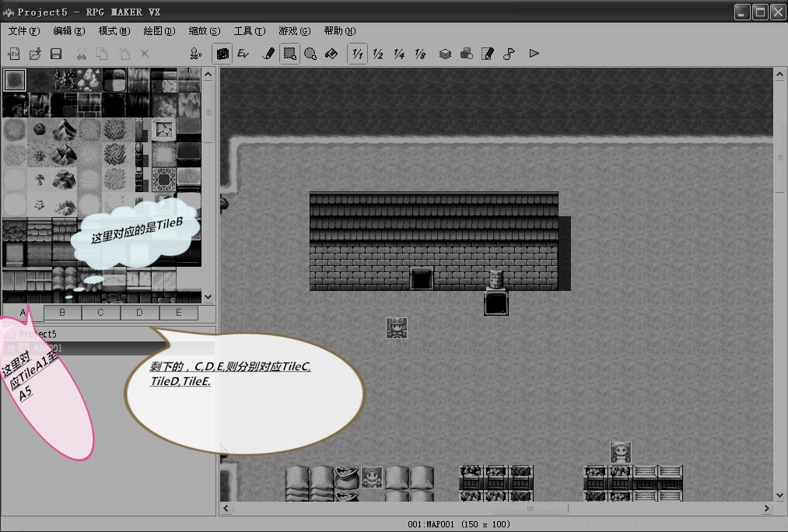Set map zoom to 1/4 scale
This screenshot has width=788, height=532.
click(400, 54)
